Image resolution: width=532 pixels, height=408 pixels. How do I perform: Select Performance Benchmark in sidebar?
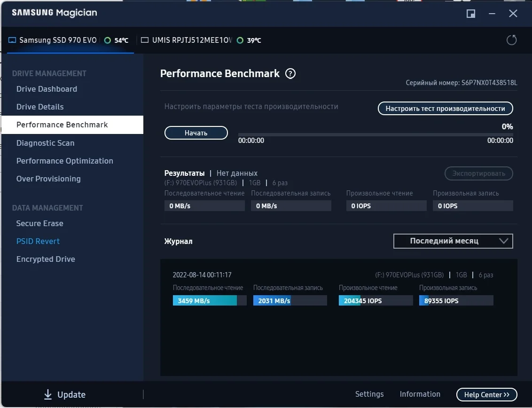pyautogui.click(x=72, y=125)
